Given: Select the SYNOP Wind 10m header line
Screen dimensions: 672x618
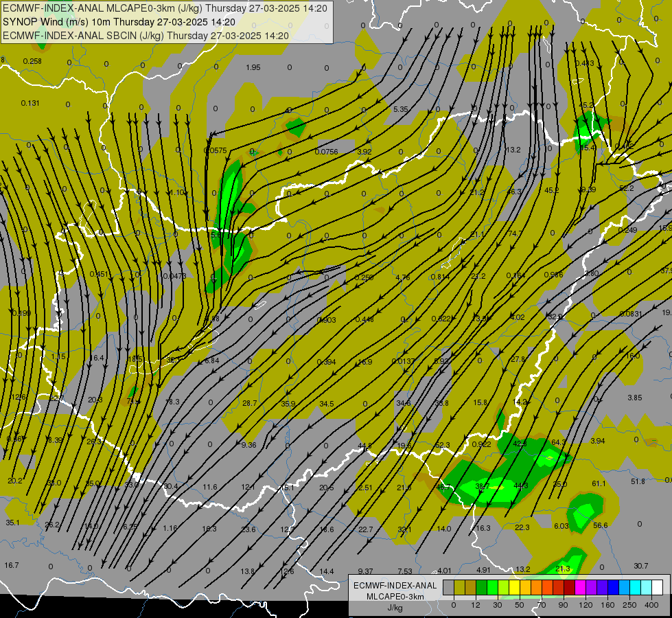Looking at the screenshot, I should point(119,22).
